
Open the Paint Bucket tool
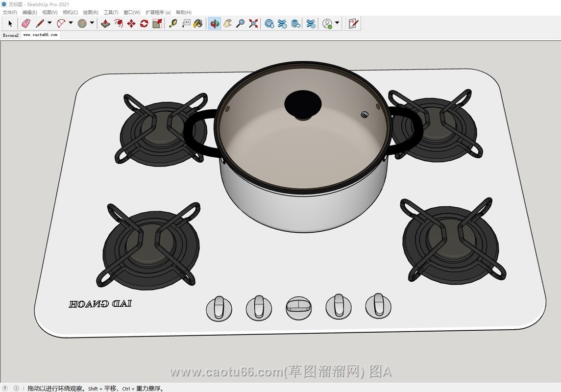click(x=198, y=24)
